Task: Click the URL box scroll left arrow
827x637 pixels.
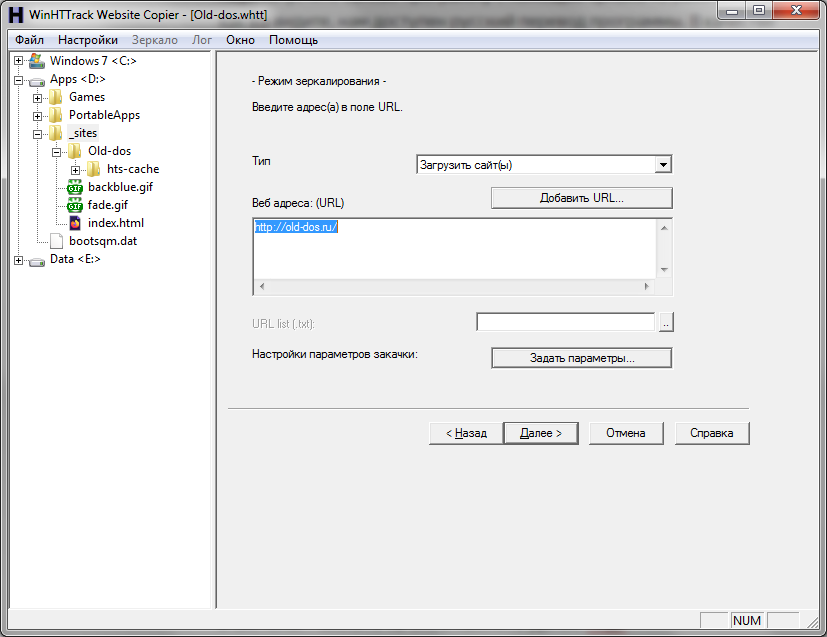Action: [x=262, y=287]
